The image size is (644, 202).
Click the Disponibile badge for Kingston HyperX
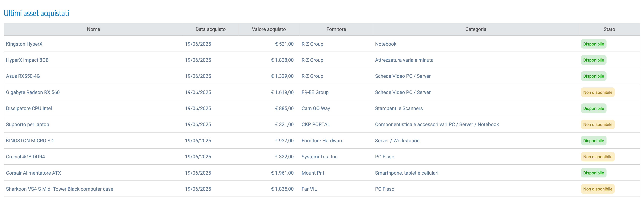tap(593, 44)
